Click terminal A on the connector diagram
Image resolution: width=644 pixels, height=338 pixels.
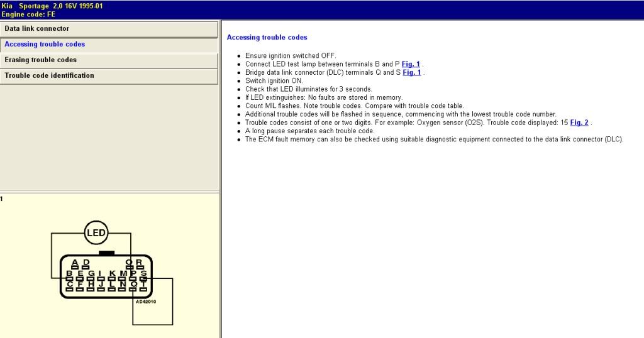point(75,263)
